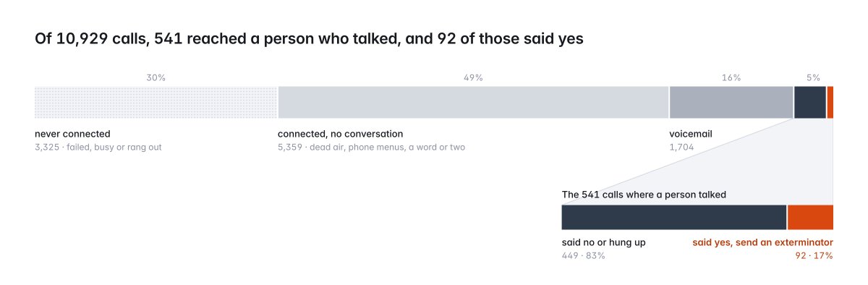This screenshot has width=868, height=285.
Task: Click the 5,359 dead air, phone menus caption
Action: (x=372, y=147)
